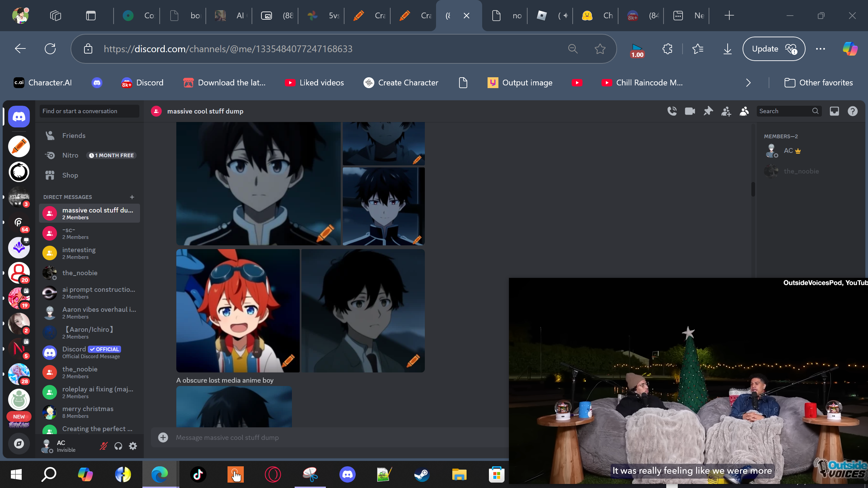This screenshot has height=488, width=868.
Task: Go back in the browser
Action: 20,49
